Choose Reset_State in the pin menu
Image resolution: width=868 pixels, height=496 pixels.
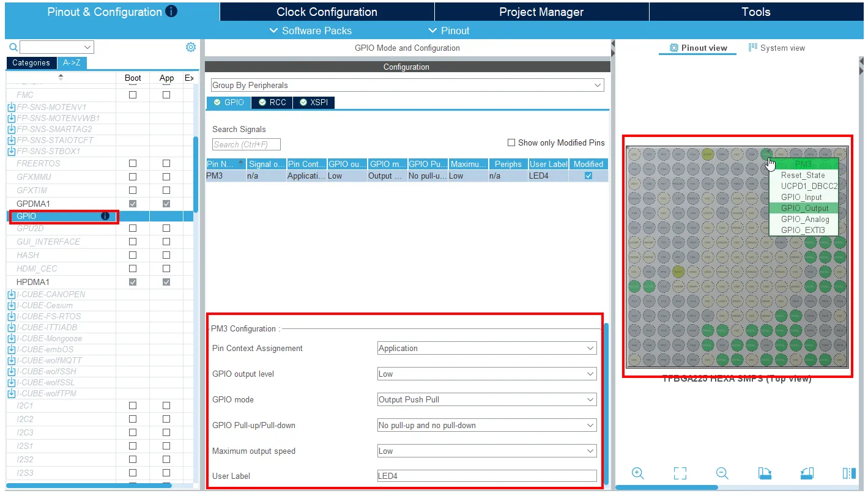(x=804, y=175)
